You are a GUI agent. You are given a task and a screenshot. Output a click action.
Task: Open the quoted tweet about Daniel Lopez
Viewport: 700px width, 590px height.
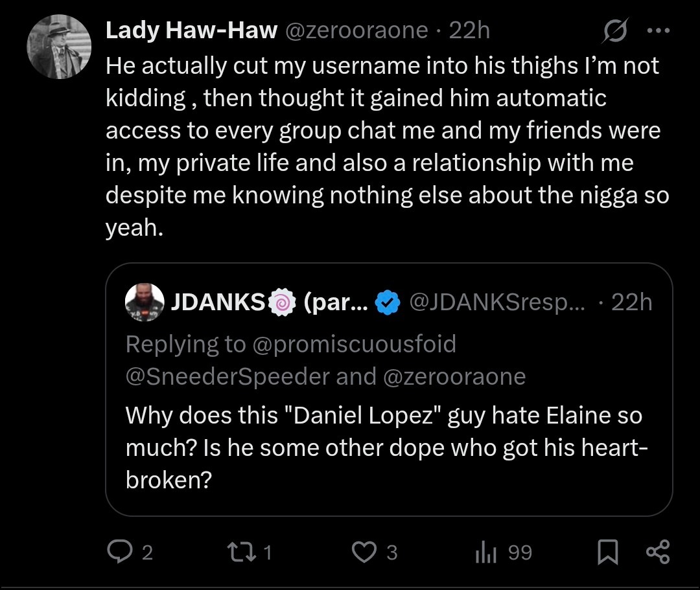(x=388, y=447)
